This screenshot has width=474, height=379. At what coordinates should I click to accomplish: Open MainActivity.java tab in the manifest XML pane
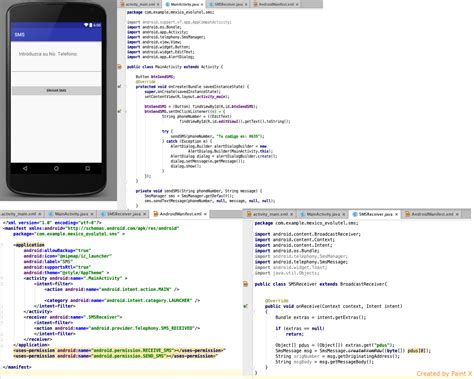tap(71, 214)
